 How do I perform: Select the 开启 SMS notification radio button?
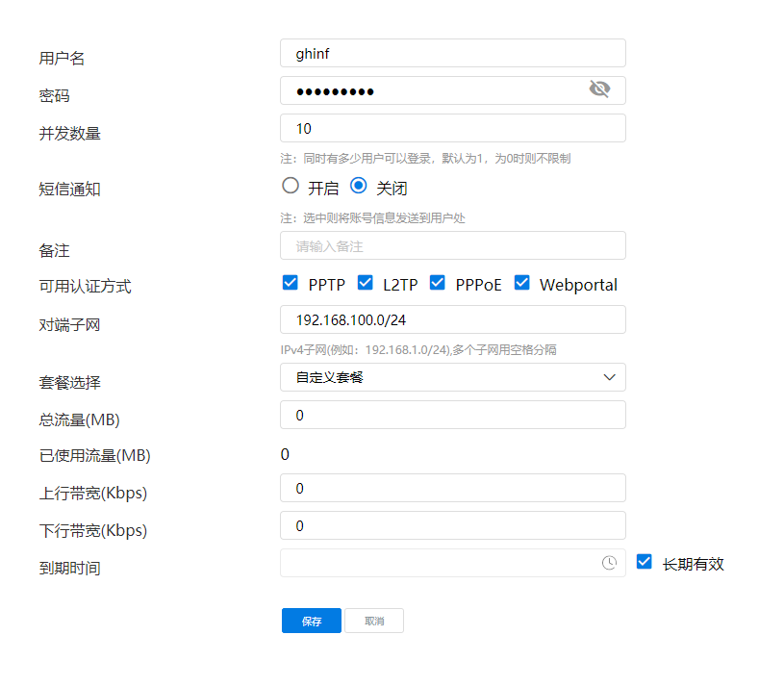291,187
